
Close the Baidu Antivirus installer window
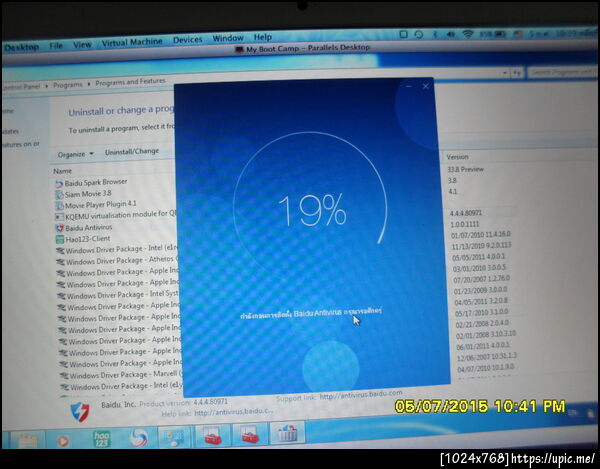(x=426, y=86)
